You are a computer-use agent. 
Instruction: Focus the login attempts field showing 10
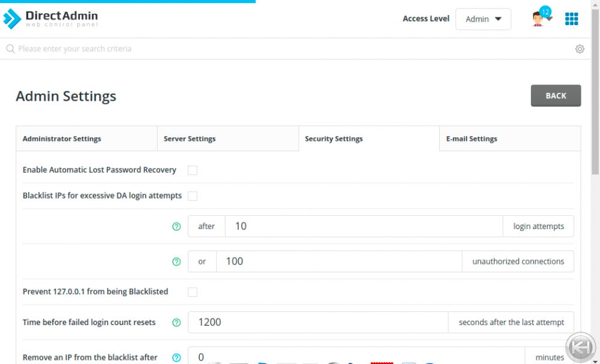pyautogui.click(x=364, y=227)
